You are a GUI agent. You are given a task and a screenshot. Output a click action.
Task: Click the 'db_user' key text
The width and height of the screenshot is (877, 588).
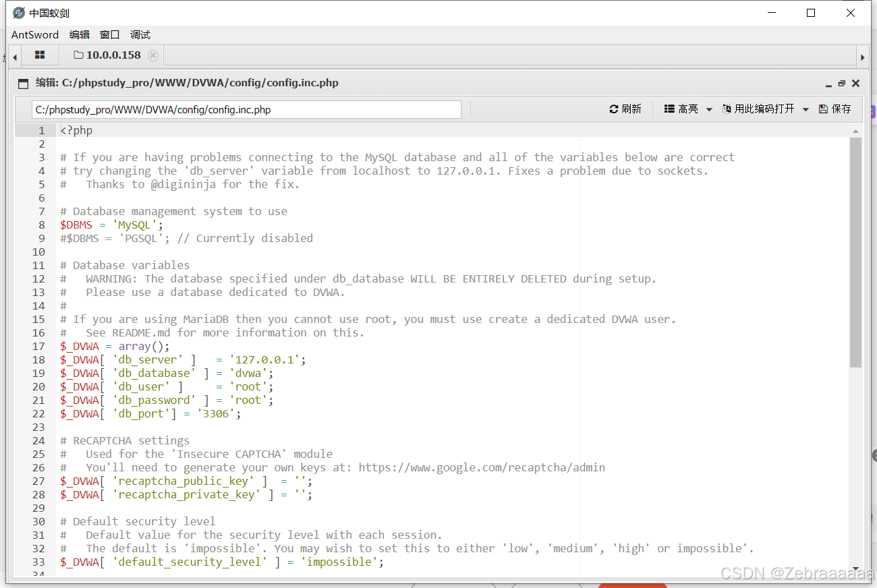click(141, 386)
